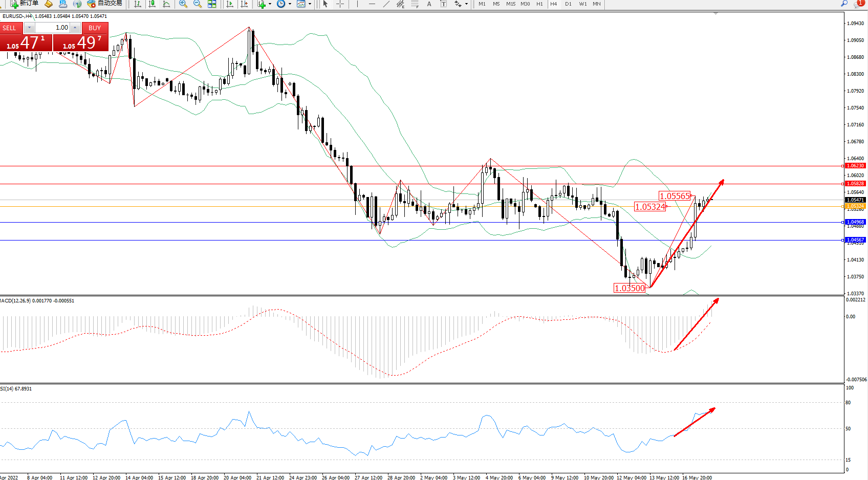This screenshot has height=480, width=868.
Task: Switch to the D1 timeframe
Action: point(568,4)
